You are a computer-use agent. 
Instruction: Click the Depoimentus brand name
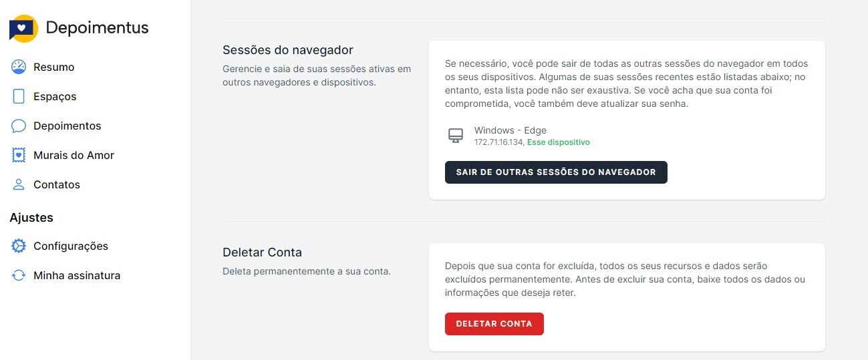pos(97,28)
